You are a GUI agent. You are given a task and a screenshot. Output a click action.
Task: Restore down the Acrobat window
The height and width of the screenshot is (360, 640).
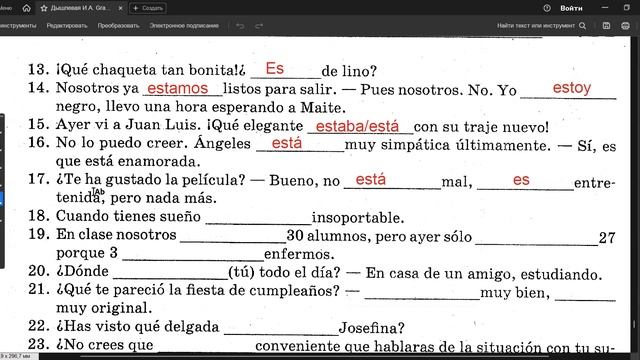pos(627,8)
